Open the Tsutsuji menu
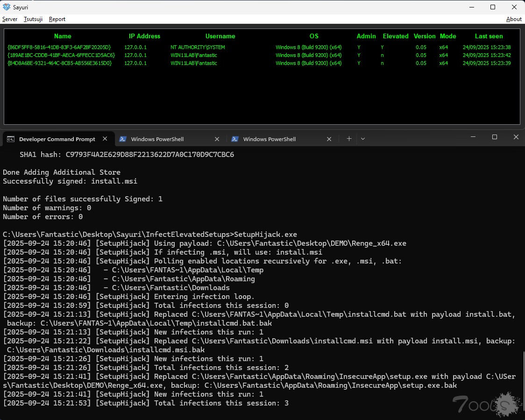This screenshot has height=420, width=525. point(33,19)
